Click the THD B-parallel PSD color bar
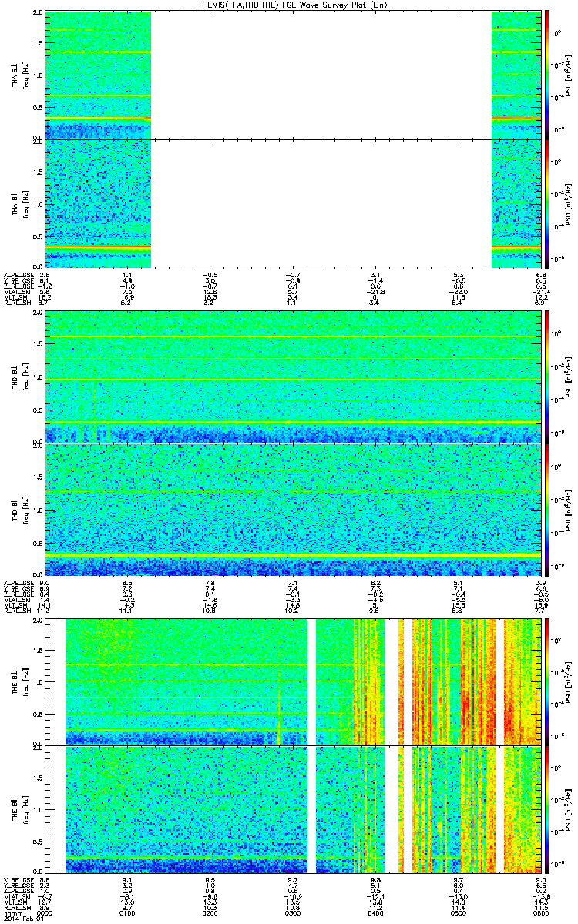The width and height of the screenshot is (578, 924). pyautogui.click(x=547, y=509)
